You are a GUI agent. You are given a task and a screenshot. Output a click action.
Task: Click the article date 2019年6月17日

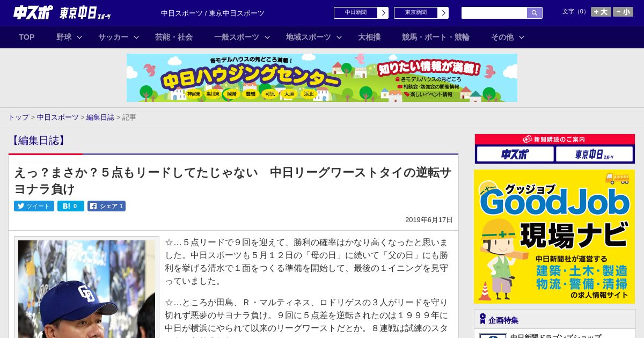pos(429,220)
